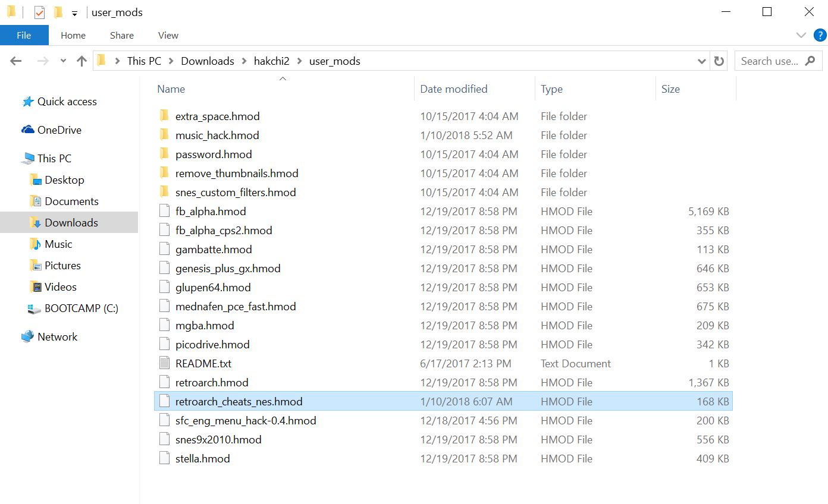
Task: Select the fb_alpha.hmod file icon
Action: point(165,211)
